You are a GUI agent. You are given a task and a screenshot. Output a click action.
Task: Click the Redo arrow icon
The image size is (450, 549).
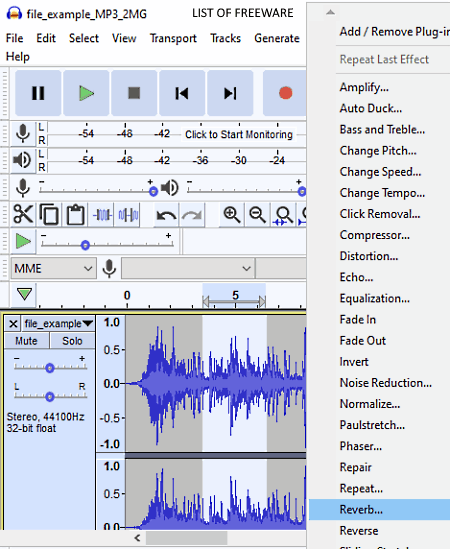192,214
